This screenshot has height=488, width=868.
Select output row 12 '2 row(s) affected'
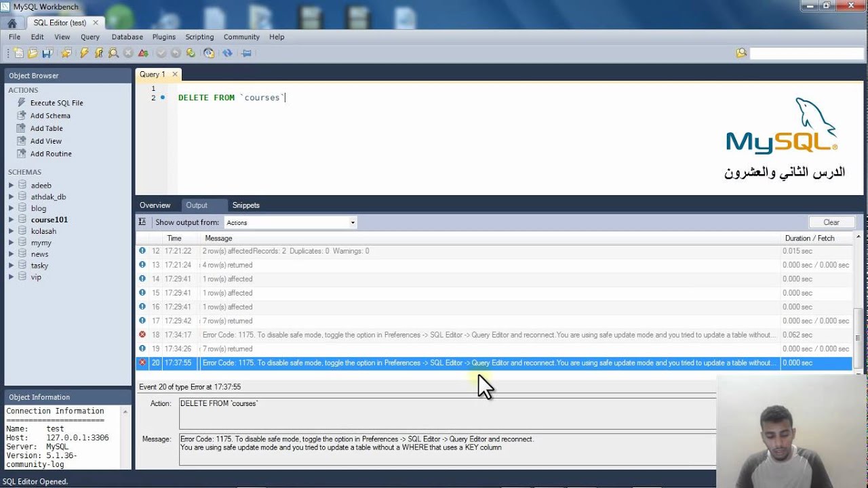pos(286,251)
